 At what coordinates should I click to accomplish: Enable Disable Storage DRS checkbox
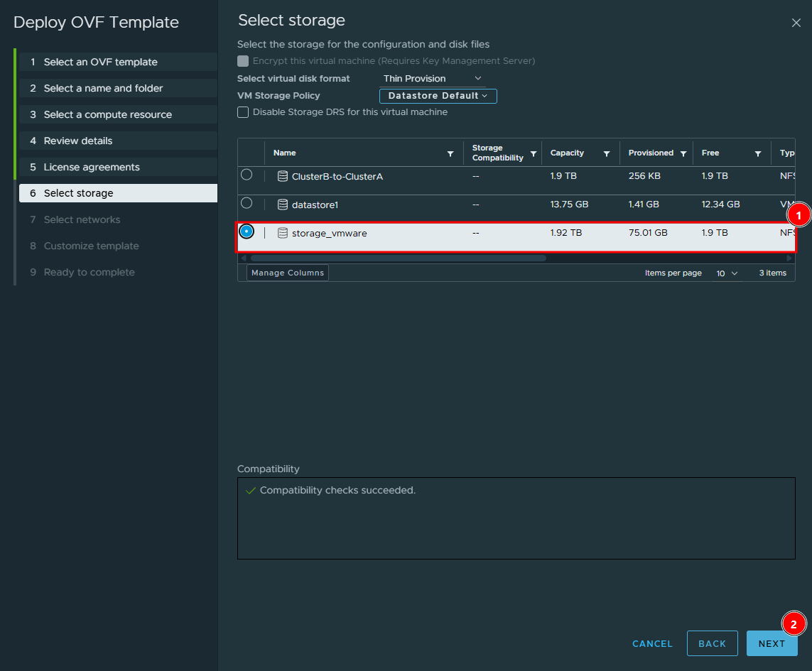point(243,112)
